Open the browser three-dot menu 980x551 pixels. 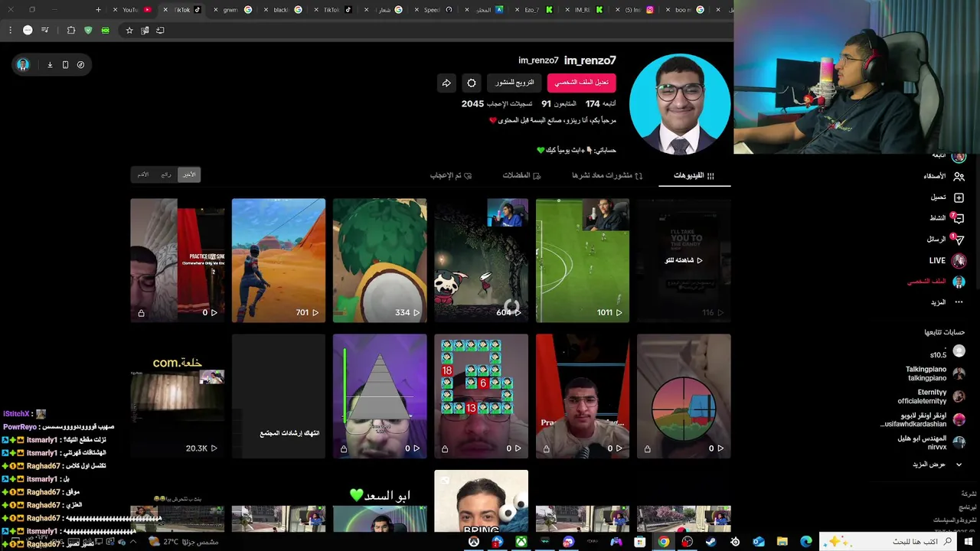click(x=10, y=31)
